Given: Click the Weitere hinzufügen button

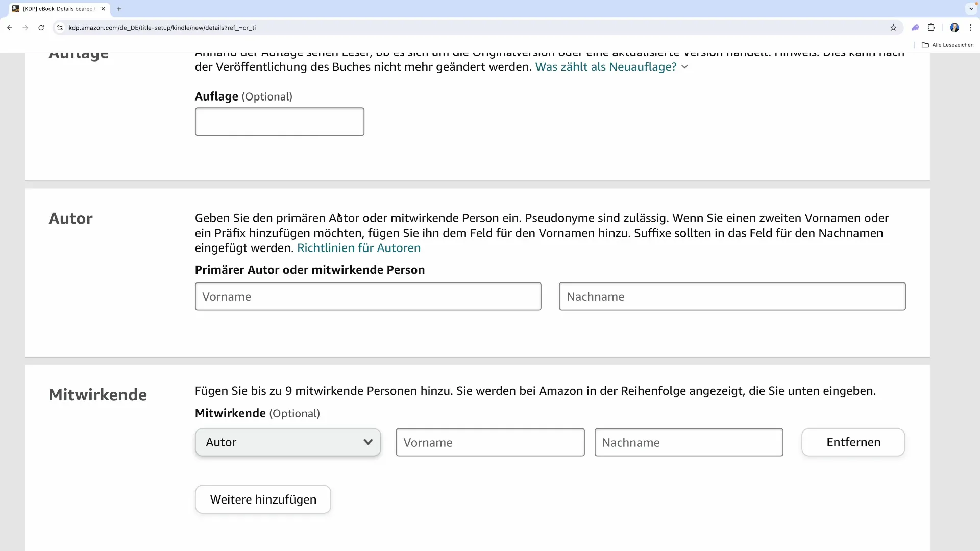Looking at the screenshot, I should coord(263,499).
